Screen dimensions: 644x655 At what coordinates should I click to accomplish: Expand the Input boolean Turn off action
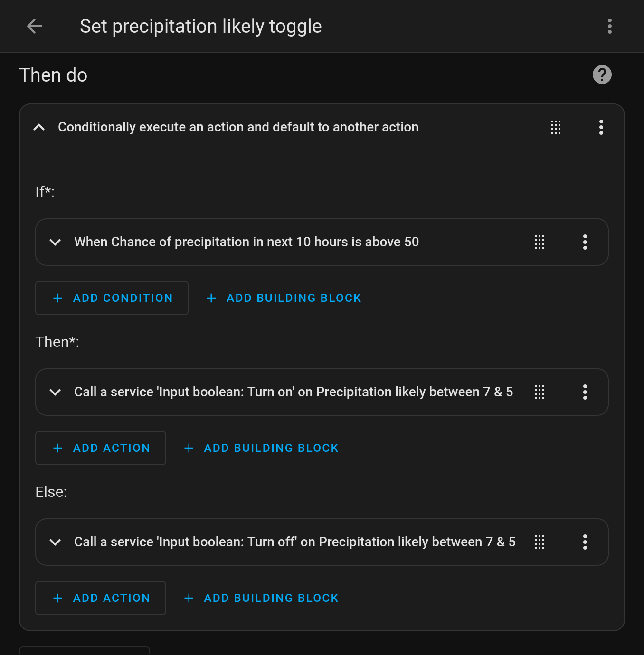pos(55,542)
